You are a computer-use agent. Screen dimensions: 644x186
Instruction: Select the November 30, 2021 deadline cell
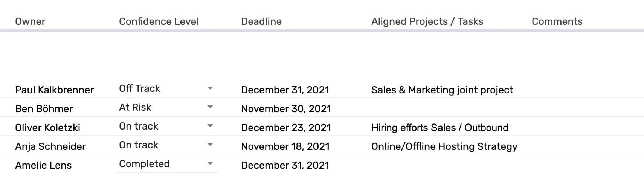[x=286, y=109]
